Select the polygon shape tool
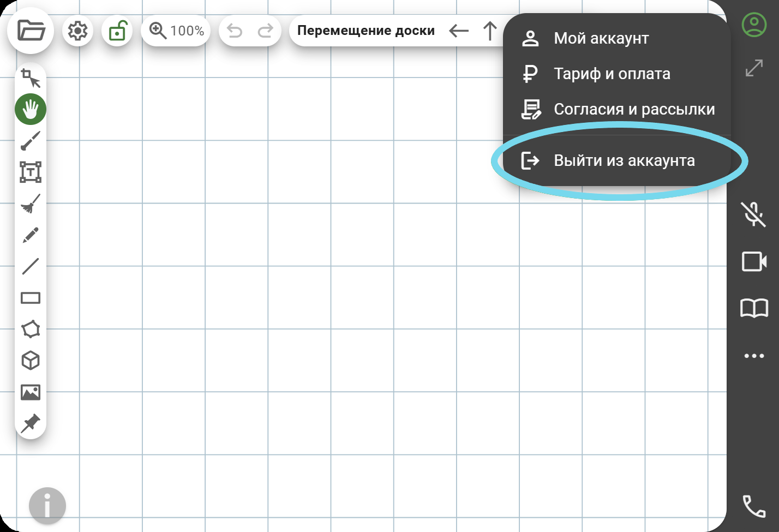 [x=31, y=329]
